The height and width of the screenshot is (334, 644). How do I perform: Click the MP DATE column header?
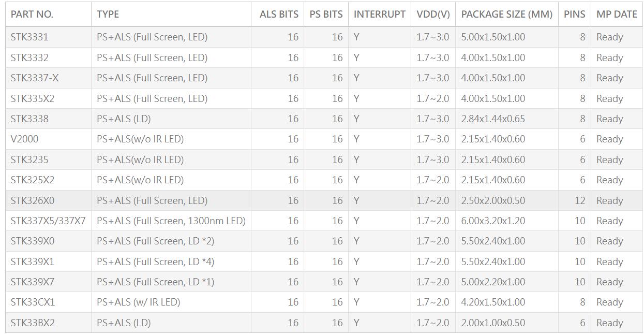(x=617, y=14)
